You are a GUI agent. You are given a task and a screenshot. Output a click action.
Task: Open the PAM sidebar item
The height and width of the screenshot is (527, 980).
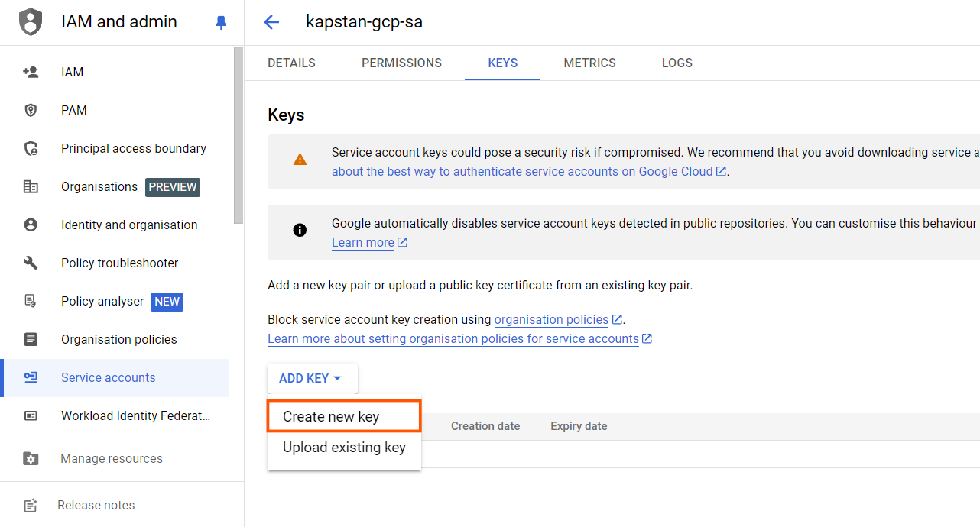pyautogui.click(x=115, y=110)
